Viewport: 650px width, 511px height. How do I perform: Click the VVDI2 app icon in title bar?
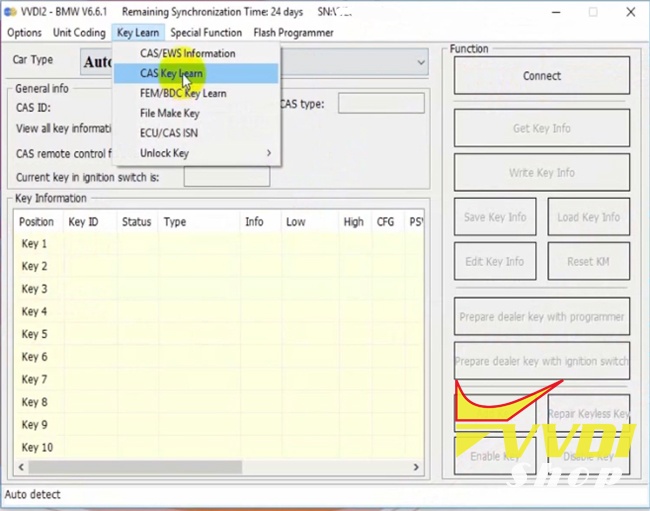tap(10, 12)
